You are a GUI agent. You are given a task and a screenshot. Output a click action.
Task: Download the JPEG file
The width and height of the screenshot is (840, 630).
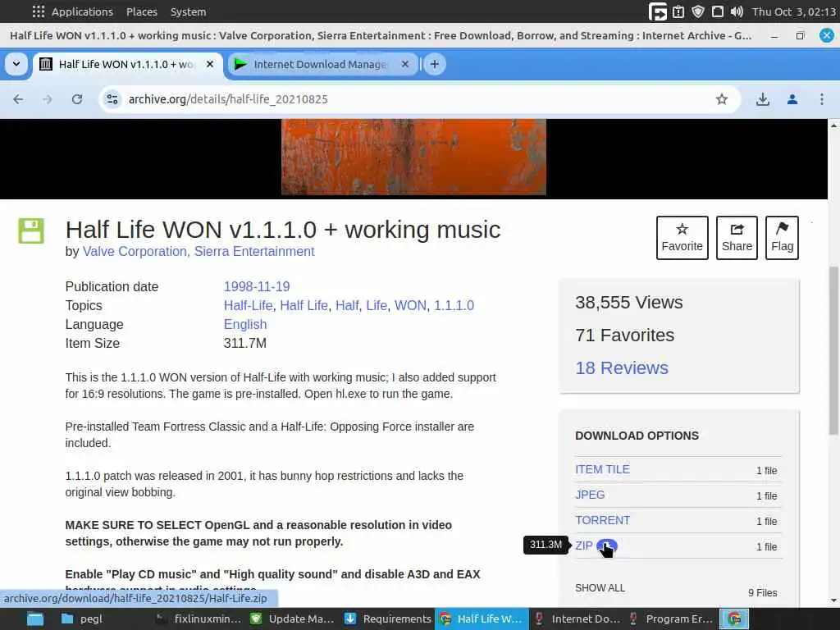click(590, 495)
